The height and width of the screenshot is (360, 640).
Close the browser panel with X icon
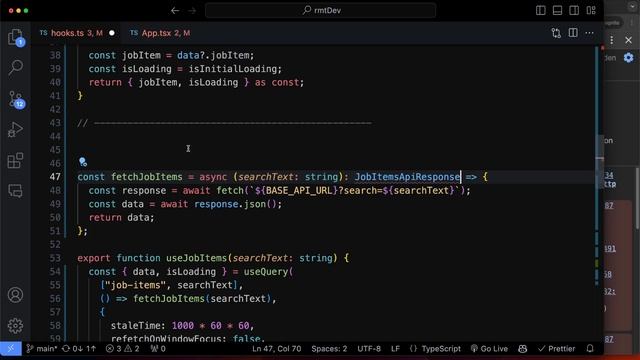click(628, 40)
